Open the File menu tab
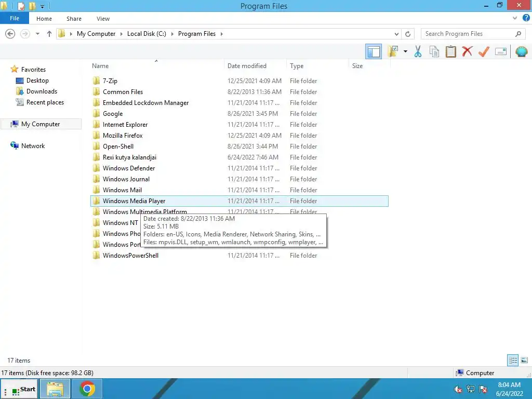Viewport: 532px width, 399px height. click(x=14, y=18)
